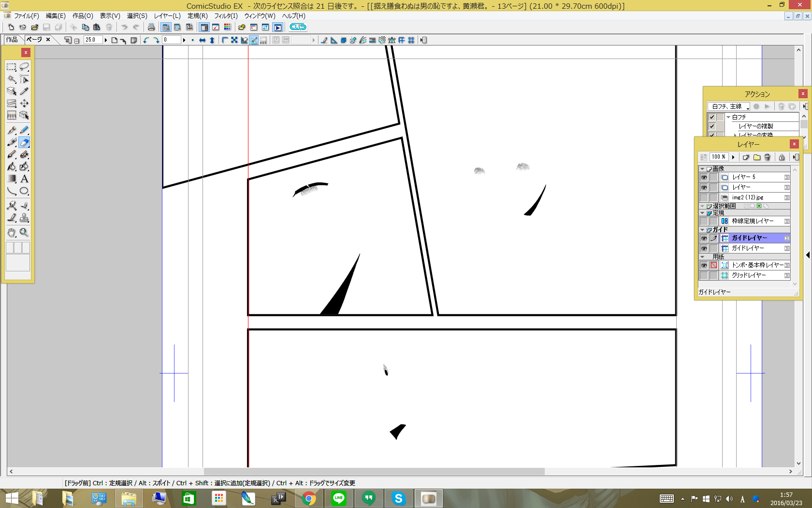Choose the Text tool
This screenshot has width=812, height=508.
[x=24, y=179]
